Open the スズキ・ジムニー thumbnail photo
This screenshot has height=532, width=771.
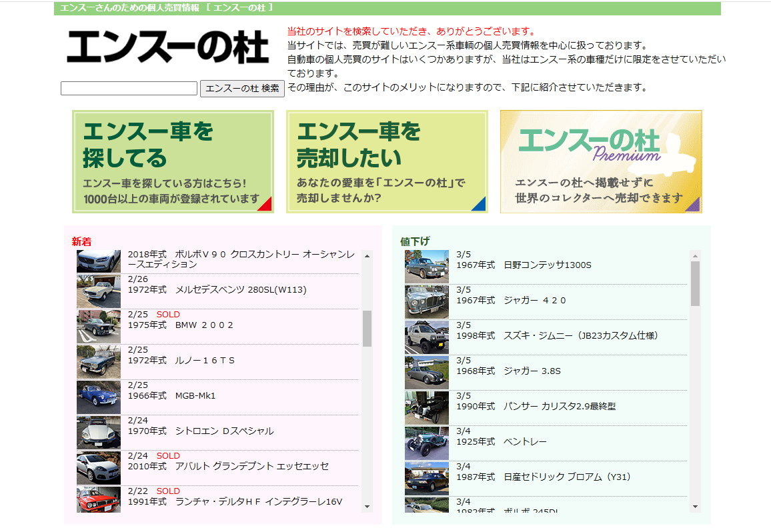point(427,338)
